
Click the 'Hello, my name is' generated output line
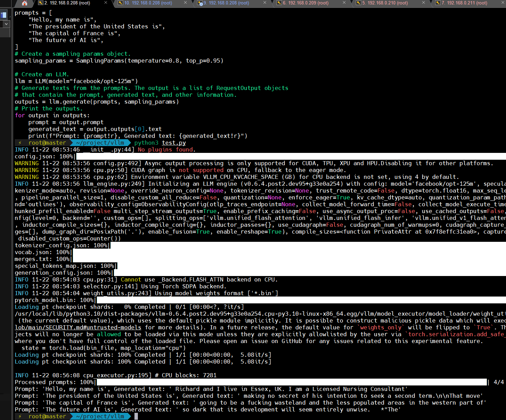(211, 389)
